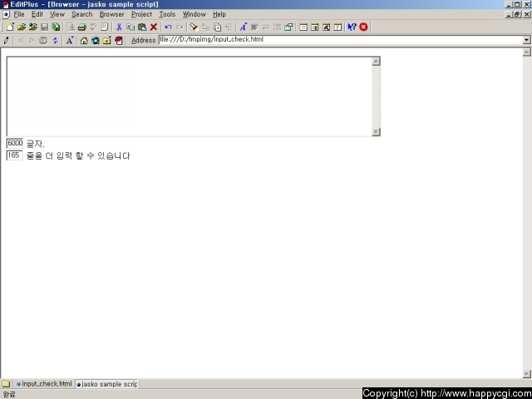The image size is (532, 399).
Task: Click the Favorites folder icon
Action: (x=107, y=41)
